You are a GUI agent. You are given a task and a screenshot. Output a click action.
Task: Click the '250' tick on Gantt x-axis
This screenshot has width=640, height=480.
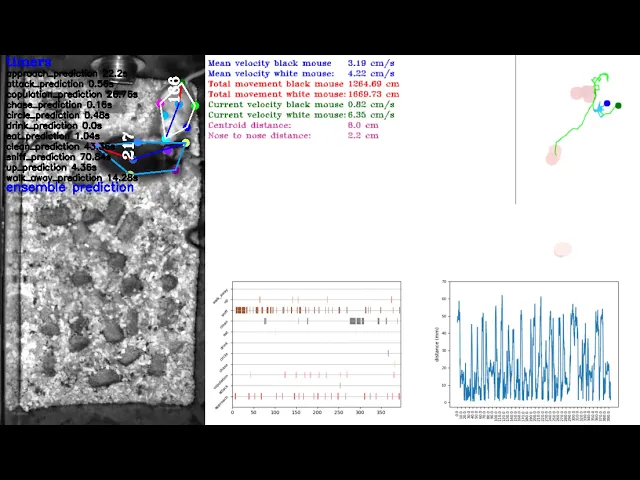[338, 413]
